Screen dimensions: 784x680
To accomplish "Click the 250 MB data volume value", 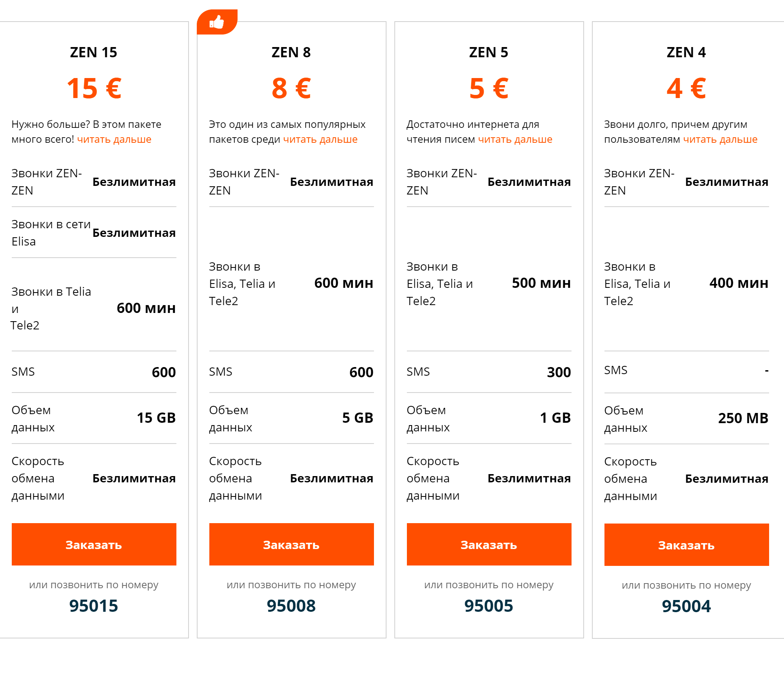I will pyautogui.click(x=743, y=418).
